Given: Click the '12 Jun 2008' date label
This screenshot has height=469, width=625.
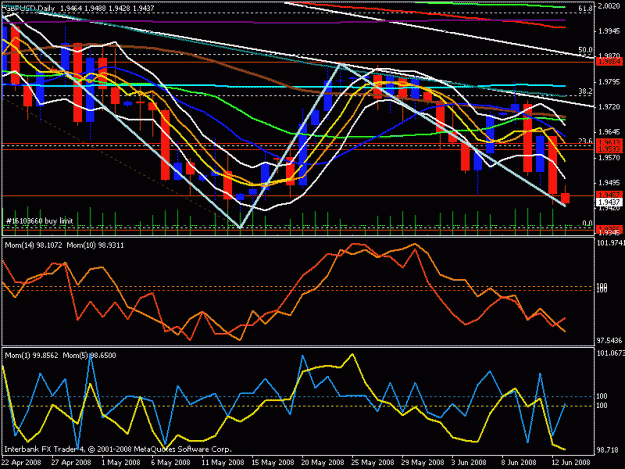Looking at the screenshot, I should coord(571,463).
